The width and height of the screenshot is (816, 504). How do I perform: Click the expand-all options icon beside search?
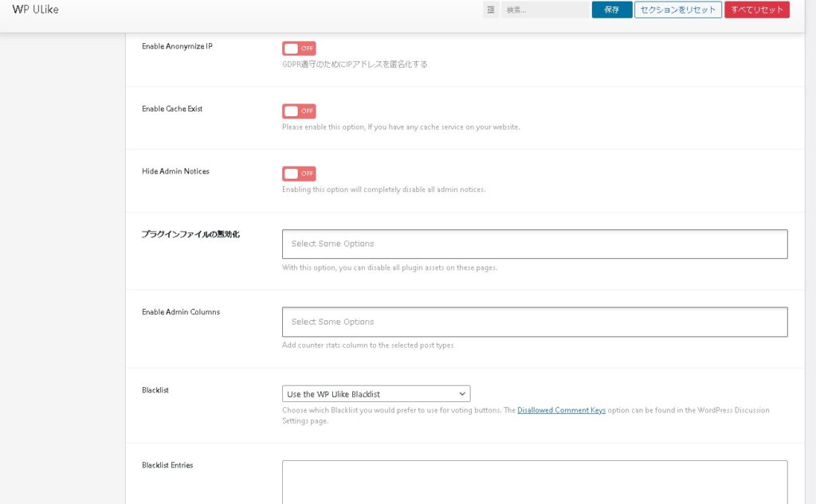tap(491, 10)
